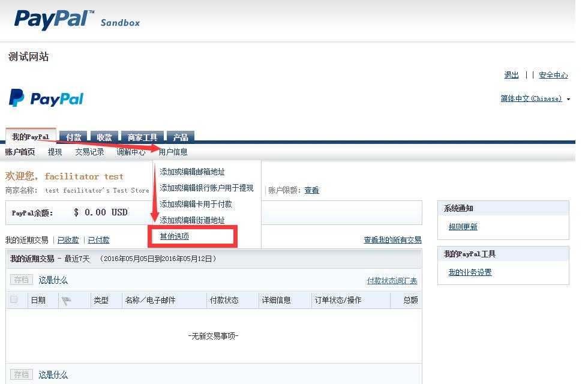The height and width of the screenshot is (384, 588).
Task: Click the upper 存档 button
Action: (x=22, y=280)
